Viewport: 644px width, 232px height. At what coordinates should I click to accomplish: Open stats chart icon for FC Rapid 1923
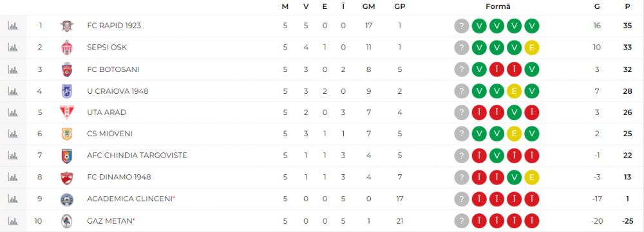click(x=13, y=26)
